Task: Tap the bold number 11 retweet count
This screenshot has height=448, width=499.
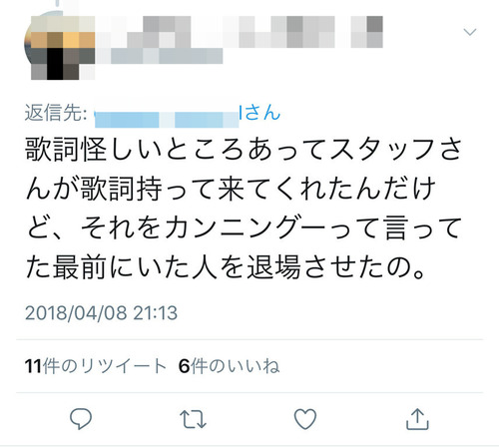Action: point(33,366)
